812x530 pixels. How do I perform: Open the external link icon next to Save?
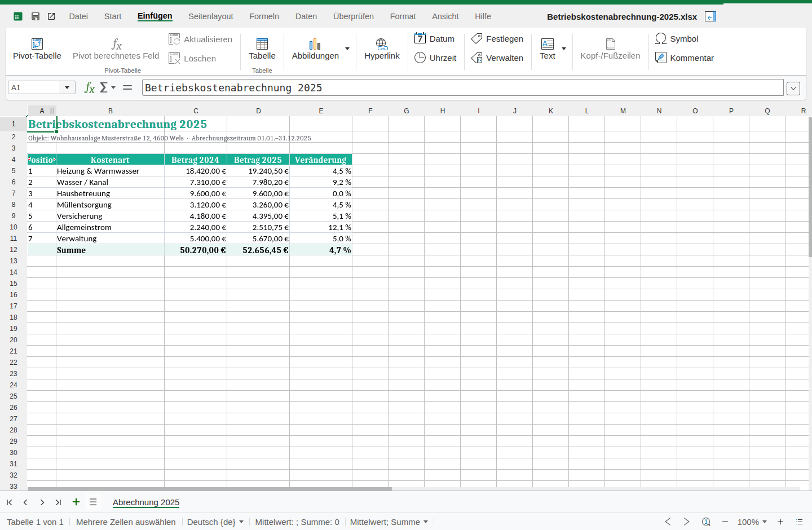51,16
